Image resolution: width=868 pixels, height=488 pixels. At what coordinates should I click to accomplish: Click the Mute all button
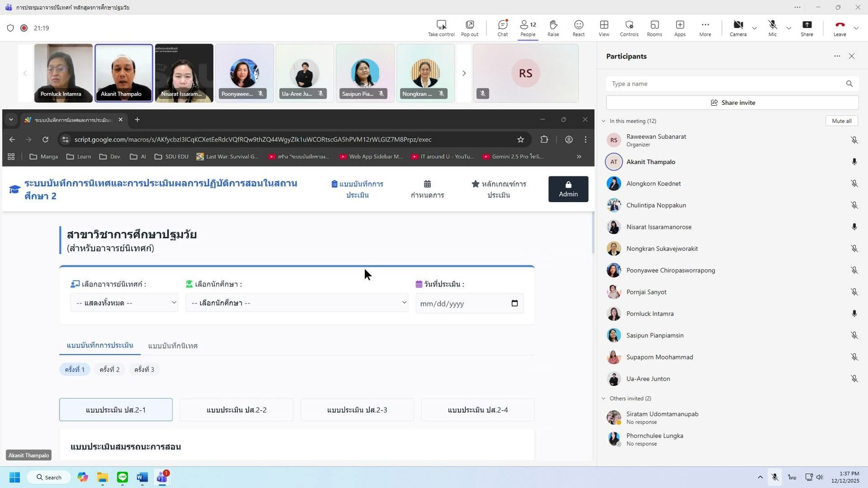(841, 121)
